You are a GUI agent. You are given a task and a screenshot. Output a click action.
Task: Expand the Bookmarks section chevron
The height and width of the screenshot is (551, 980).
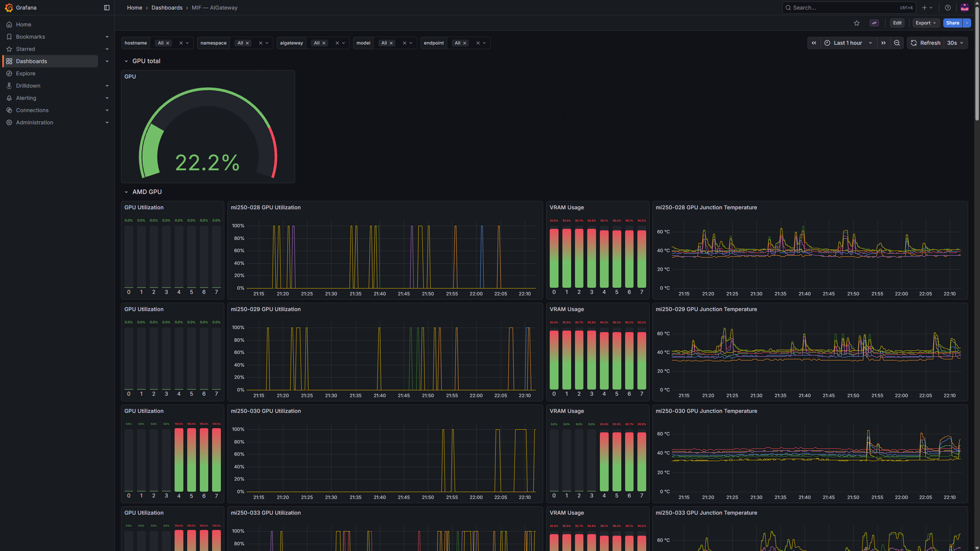[107, 37]
